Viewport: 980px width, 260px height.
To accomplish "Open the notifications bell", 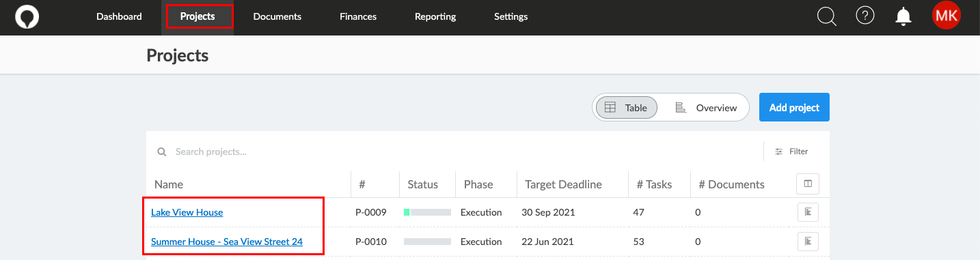I will pos(904,16).
